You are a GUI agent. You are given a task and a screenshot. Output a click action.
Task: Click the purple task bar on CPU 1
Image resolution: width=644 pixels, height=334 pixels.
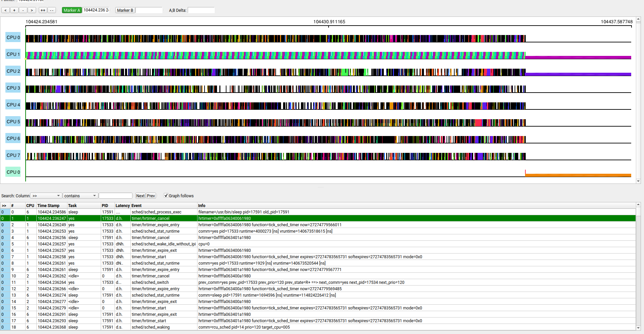578,58
